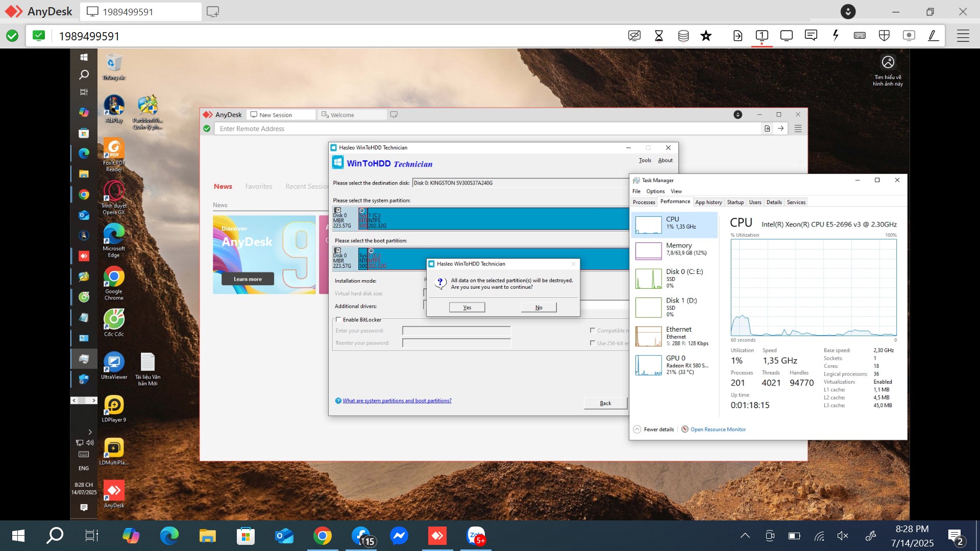Image resolution: width=980 pixels, height=551 pixels.
Task: Click the privacy mode crossed-eye monitor icon
Action: pyautogui.click(x=634, y=36)
